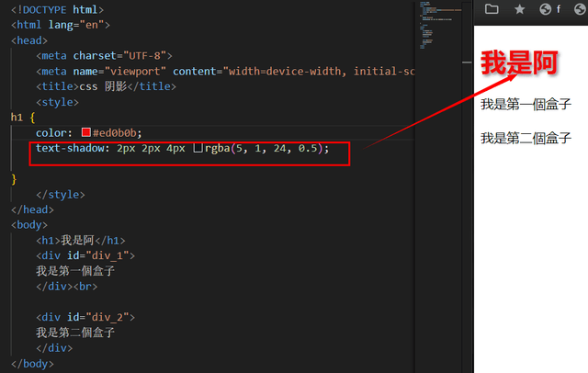The width and height of the screenshot is (588, 373).
Task: Click the cut-off globe icon at far right
Action: click(x=582, y=10)
